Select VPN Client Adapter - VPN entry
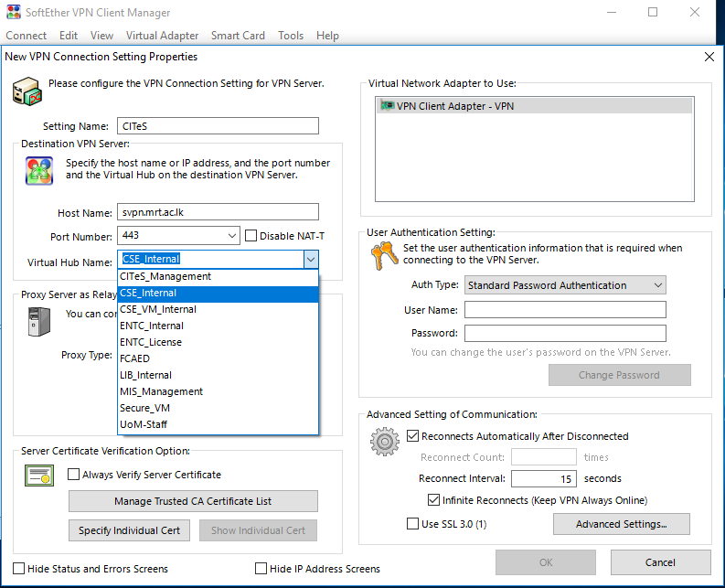Viewport: 725px width, 588px height. click(x=535, y=106)
